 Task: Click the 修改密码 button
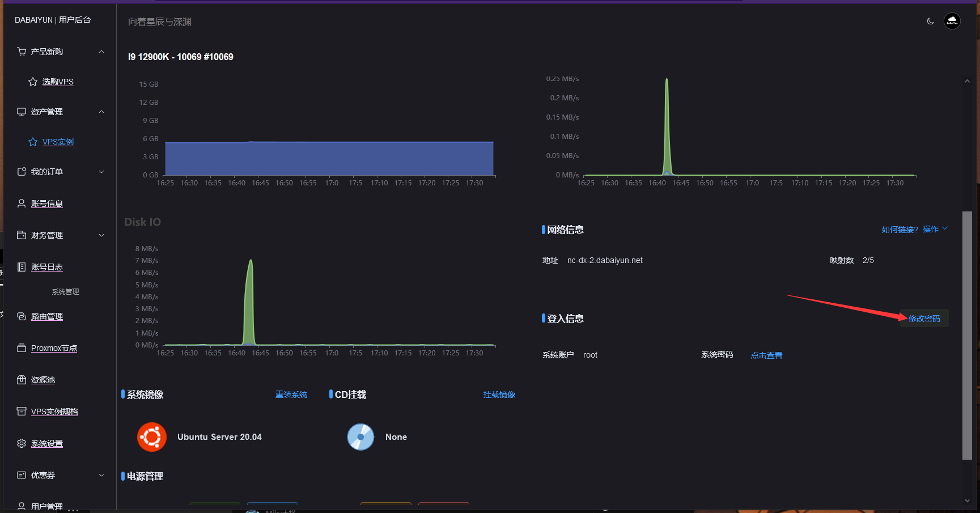(x=924, y=319)
